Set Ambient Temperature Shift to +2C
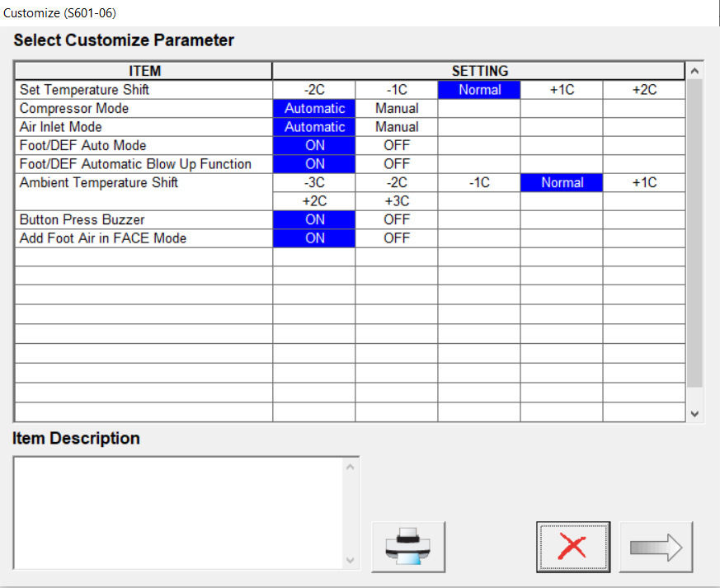 [314, 201]
